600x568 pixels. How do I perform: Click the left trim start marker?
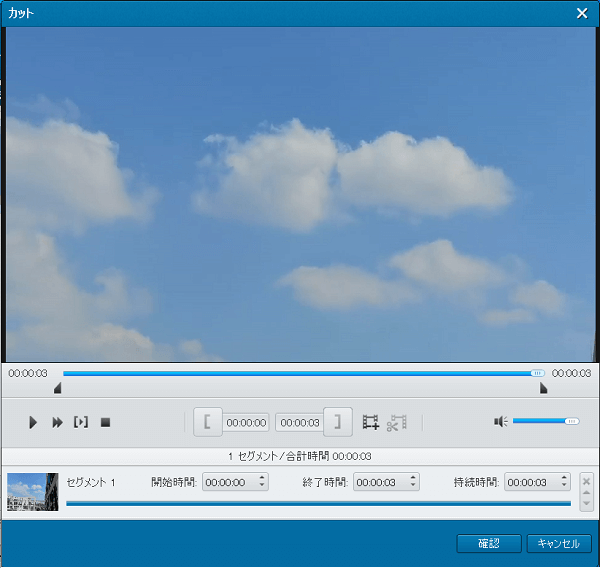(58, 388)
